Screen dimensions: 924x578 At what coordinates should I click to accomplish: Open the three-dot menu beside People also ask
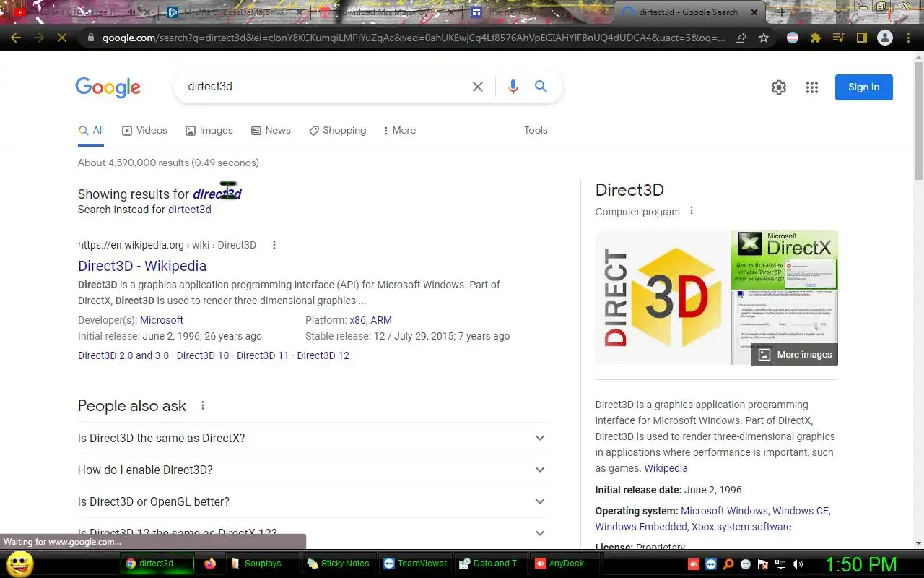(x=203, y=406)
